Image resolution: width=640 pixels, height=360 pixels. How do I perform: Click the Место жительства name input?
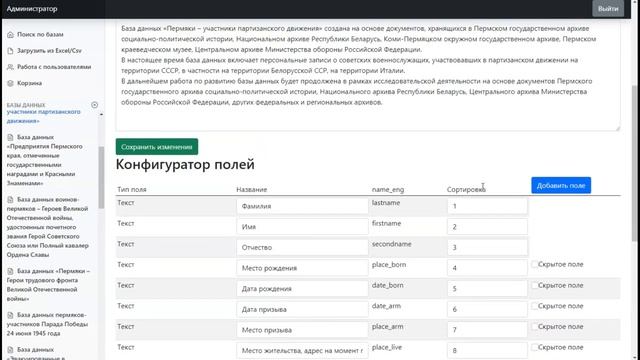coord(302,351)
